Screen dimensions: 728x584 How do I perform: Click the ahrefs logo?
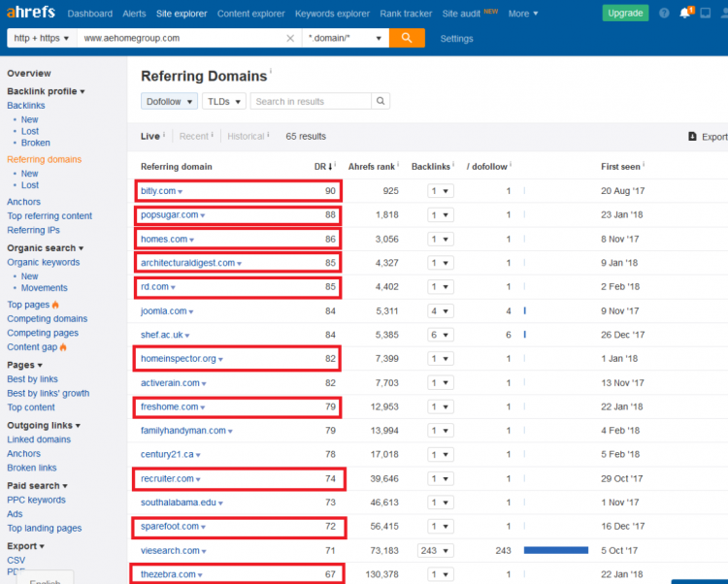pyautogui.click(x=28, y=13)
